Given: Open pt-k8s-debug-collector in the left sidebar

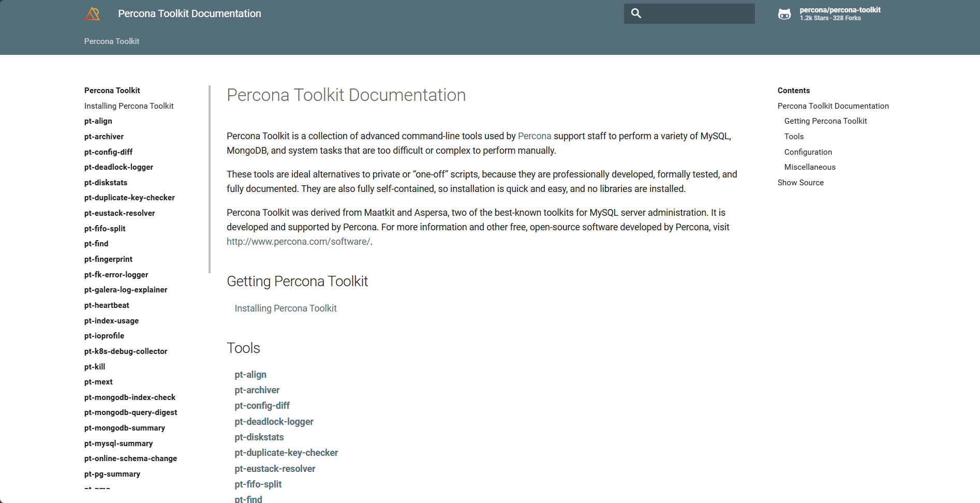Looking at the screenshot, I should point(126,351).
